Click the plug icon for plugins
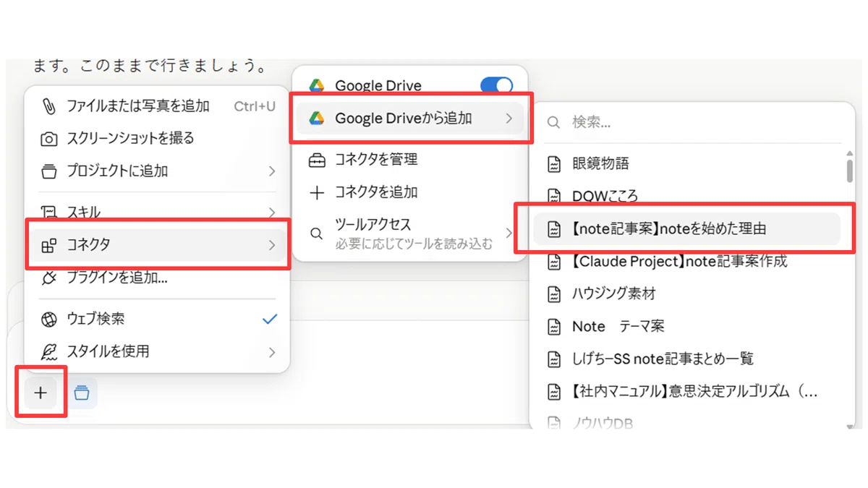The image size is (868, 488). [48, 278]
